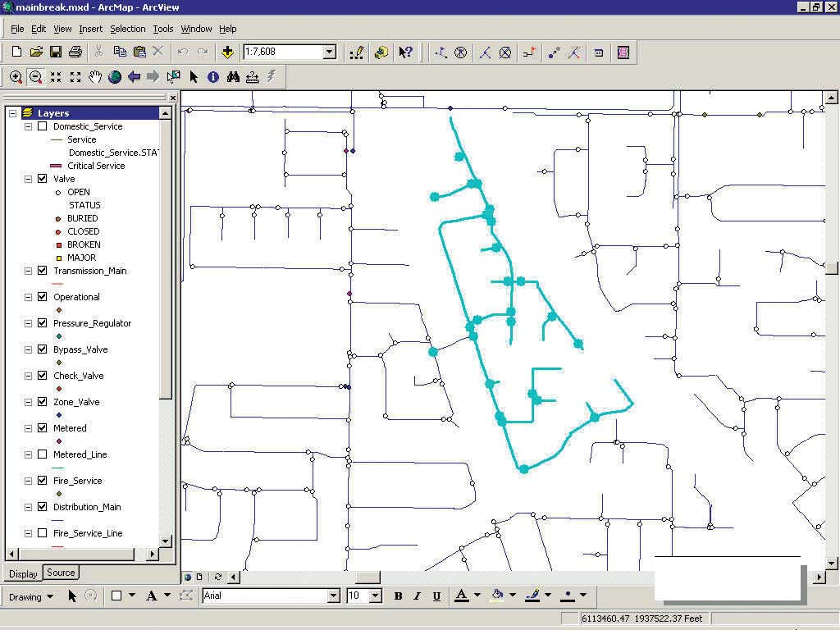Open the Editor toolbar pencil icon
The width and height of the screenshot is (840, 630).
click(356, 52)
